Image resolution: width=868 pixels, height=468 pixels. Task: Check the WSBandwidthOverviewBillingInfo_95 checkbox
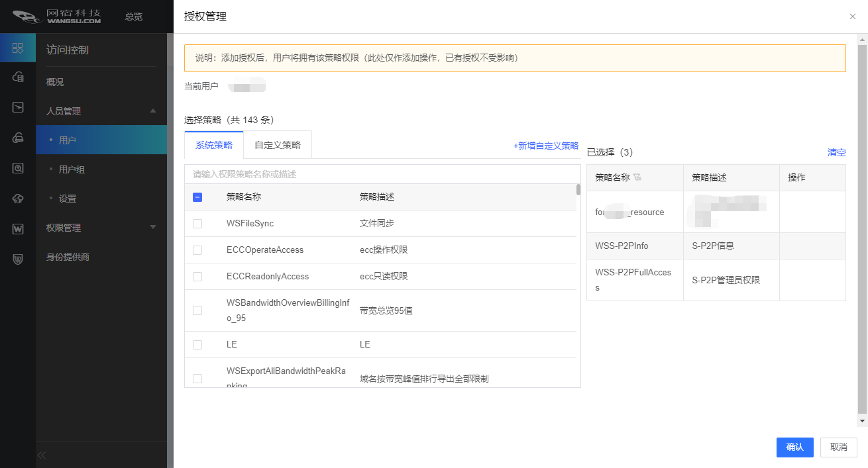(x=197, y=310)
